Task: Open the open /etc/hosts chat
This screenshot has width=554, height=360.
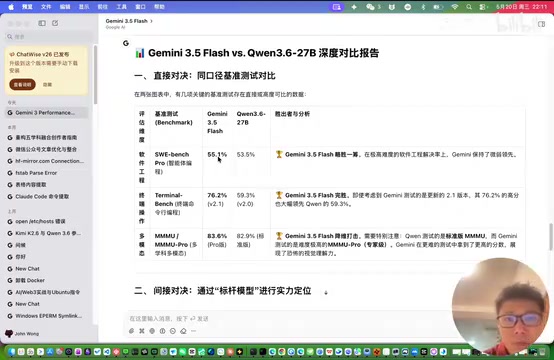Action: tap(47, 222)
